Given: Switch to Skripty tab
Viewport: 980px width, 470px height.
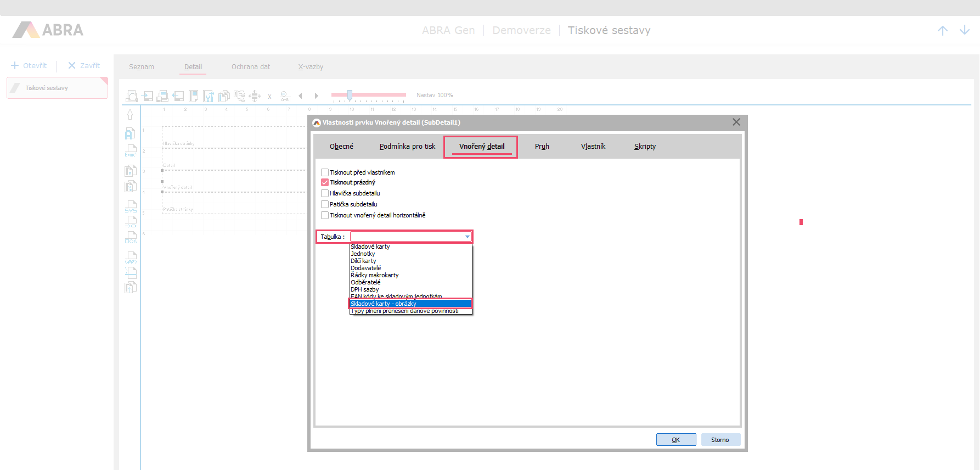Looking at the screenshot, I should (x=645, y=147).
